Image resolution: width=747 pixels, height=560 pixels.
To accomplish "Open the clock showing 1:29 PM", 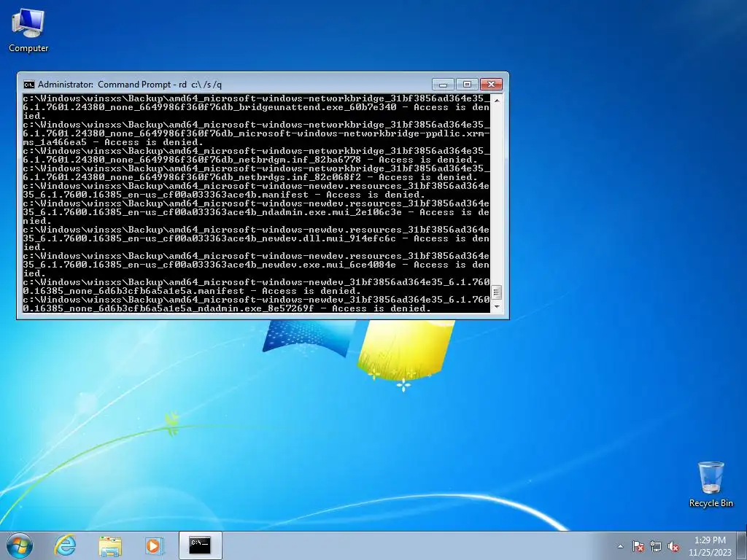I will click(x=710, y=540).
